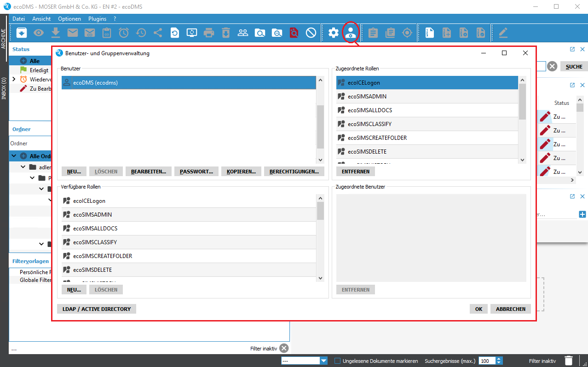Click ABBRECHEN to cancel the dialog

point(511,309)
